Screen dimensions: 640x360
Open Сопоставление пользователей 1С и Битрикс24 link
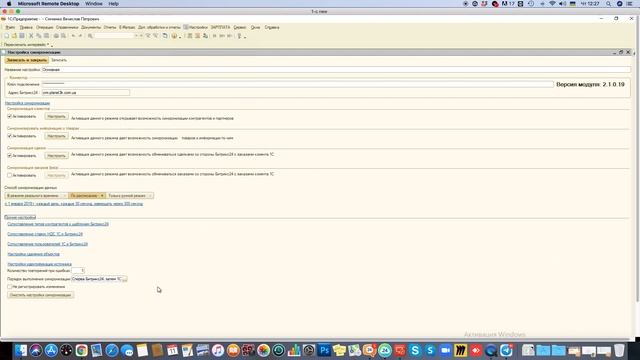pyautogui.click(x=47, y=244)
